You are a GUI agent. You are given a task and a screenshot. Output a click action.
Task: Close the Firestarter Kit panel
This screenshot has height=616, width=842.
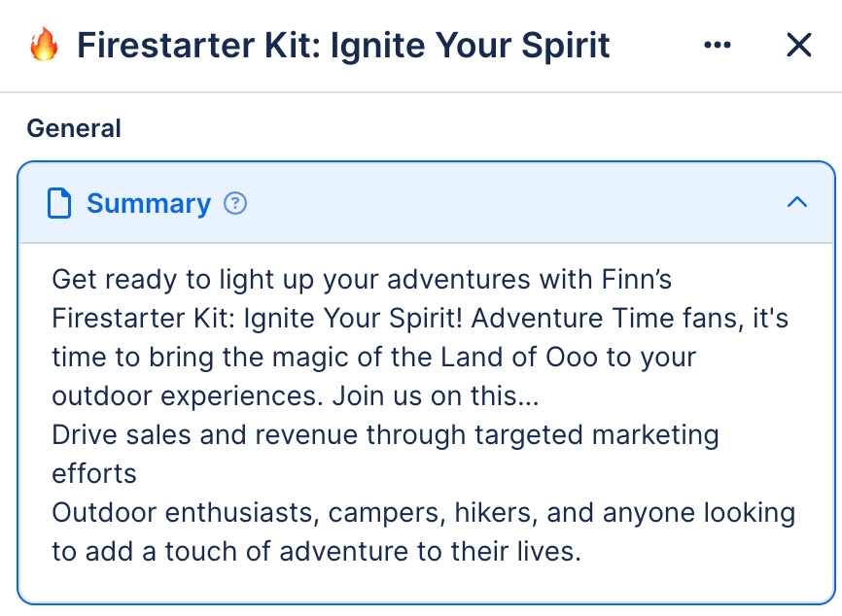(798, 45)
